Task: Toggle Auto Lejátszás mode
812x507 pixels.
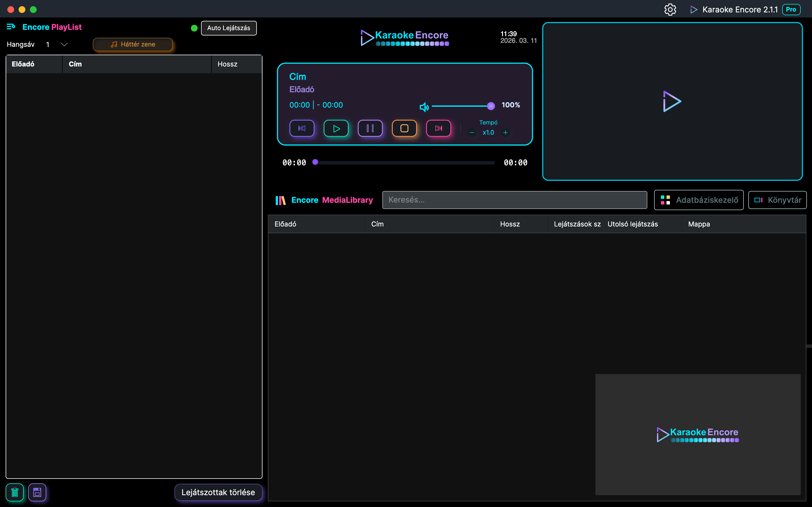Action: coord(228,28)
